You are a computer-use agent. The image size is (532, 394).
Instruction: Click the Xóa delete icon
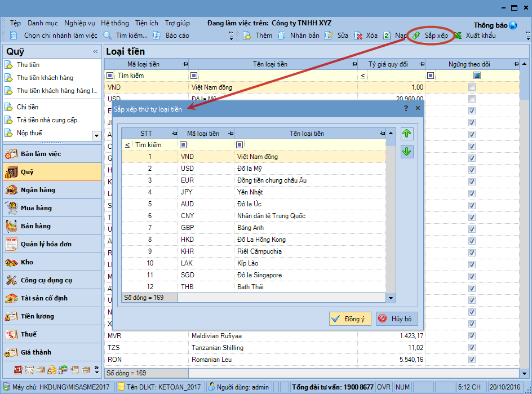(x=358, y=36)
